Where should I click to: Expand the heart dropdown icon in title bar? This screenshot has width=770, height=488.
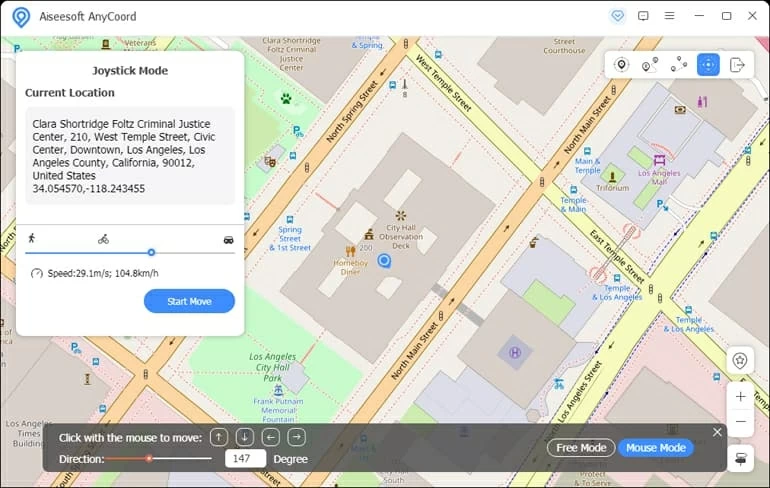[x=616, y=16]
